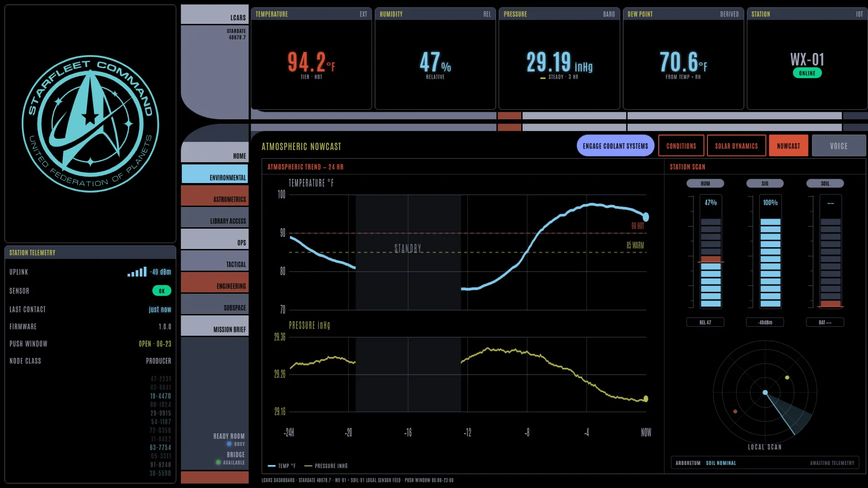Click the BAT readout box
Viewport: 868px width, 488px height.
click(x=825, y=322)
